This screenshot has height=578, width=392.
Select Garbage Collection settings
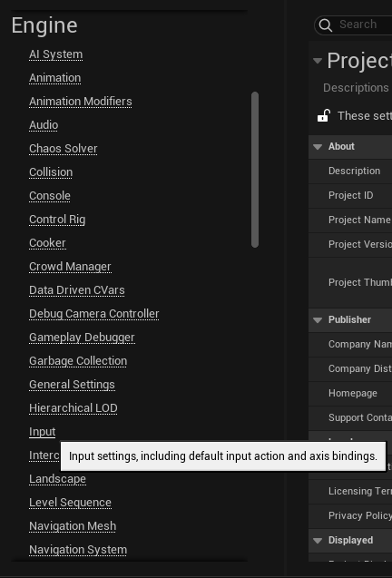click(x=78, y=361)
